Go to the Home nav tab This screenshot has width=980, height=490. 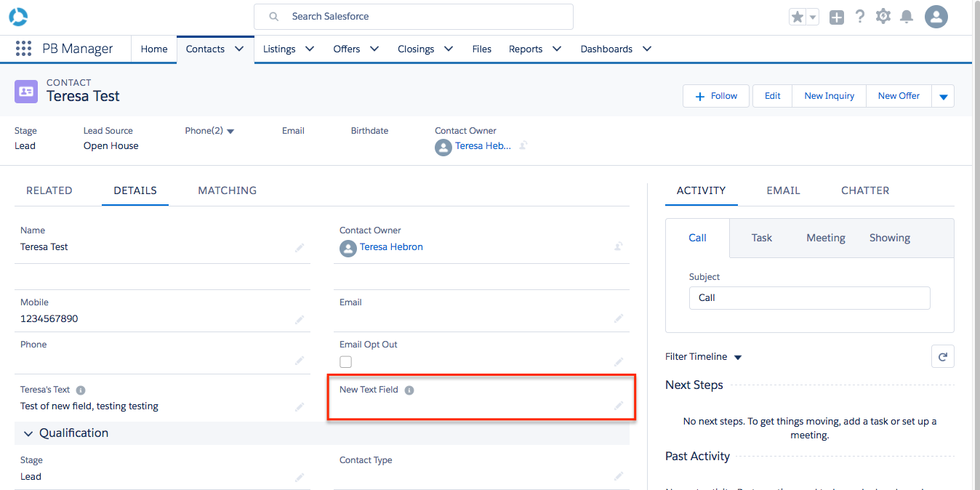[154, 49]
